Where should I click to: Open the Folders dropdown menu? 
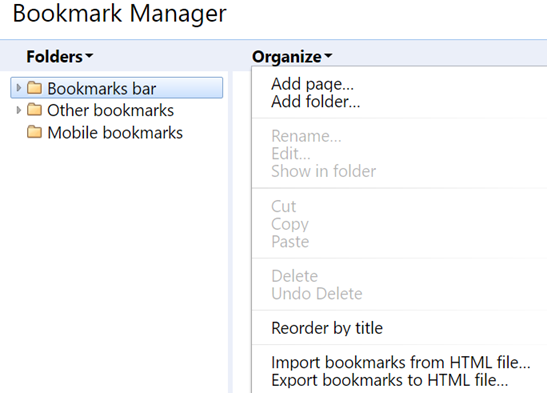tap(60, 56)
